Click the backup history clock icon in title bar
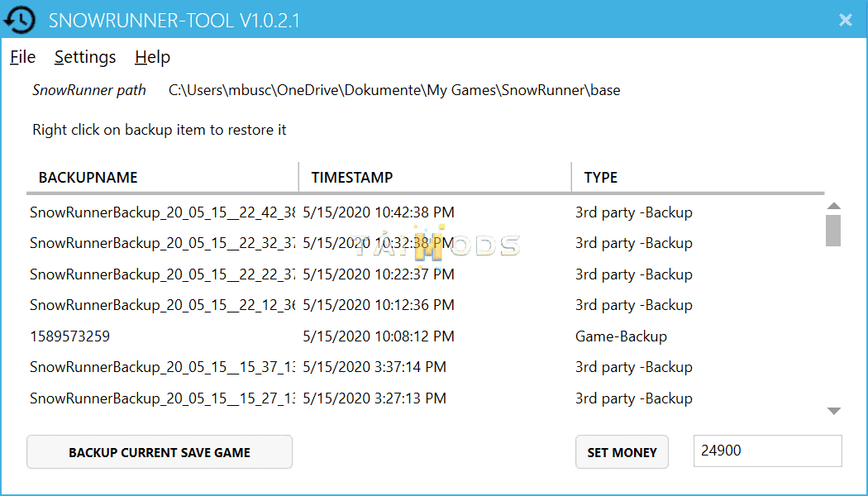868x496 pixels. click(x=19, y=20)
